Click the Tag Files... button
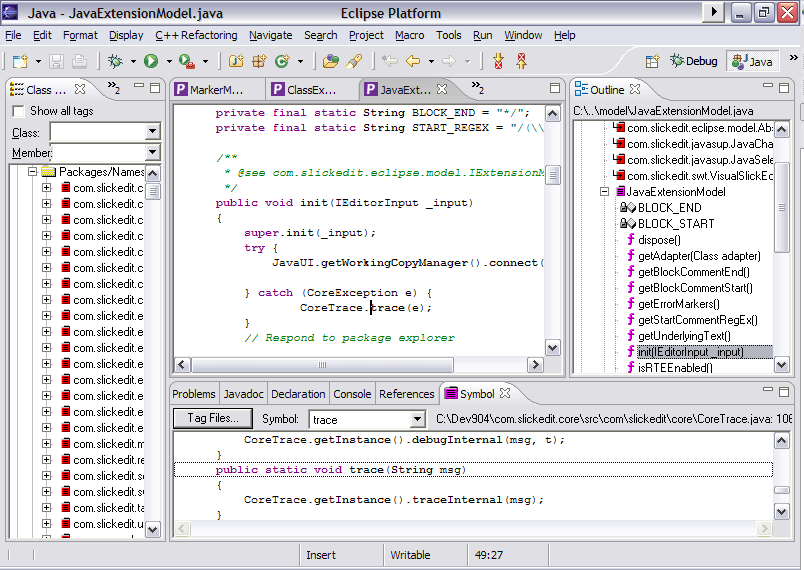The height and width of the screenshot is (570, 804). click(212, 418)
